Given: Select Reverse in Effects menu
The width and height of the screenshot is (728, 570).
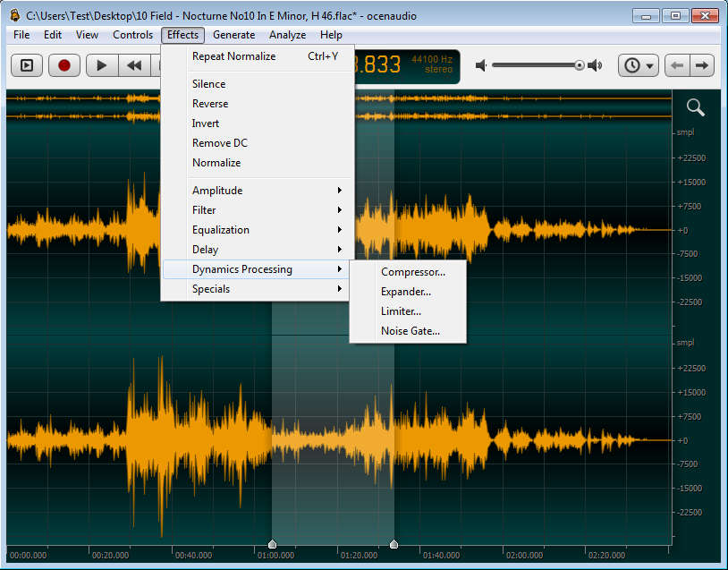Looking at the screenshot, I should pos(210,104).
